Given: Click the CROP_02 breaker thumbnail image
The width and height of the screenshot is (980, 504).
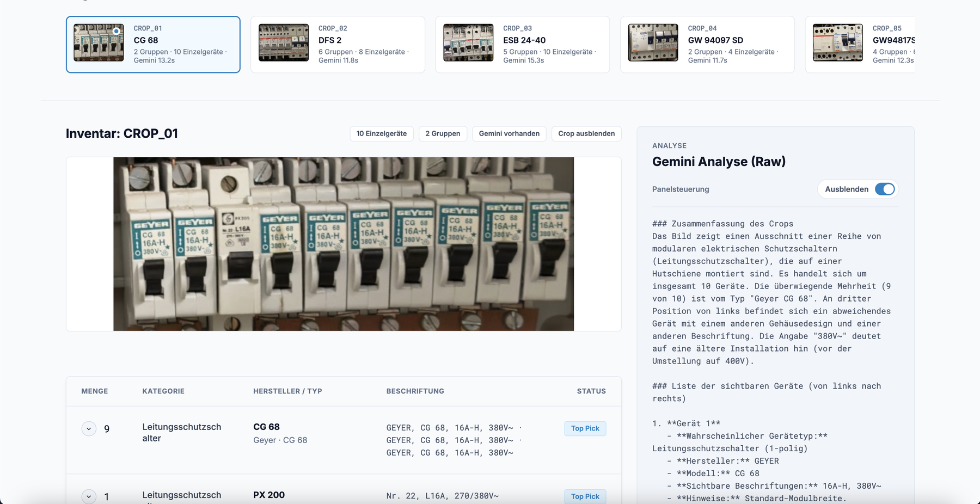Looking at the screenshot, I should [284, 42].
